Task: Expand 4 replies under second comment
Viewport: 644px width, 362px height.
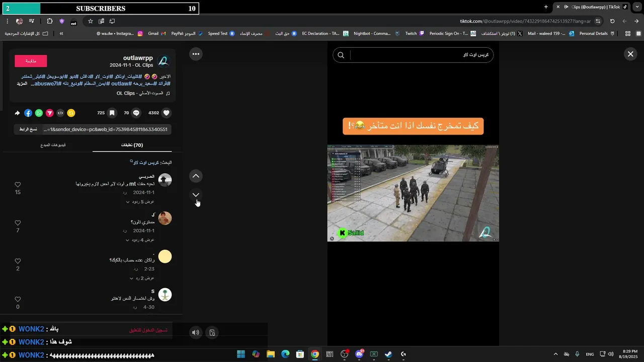Action: pos(140,240)
